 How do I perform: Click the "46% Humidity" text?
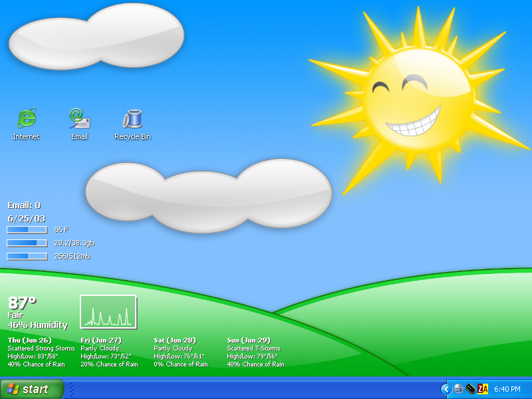coord(38,325)
